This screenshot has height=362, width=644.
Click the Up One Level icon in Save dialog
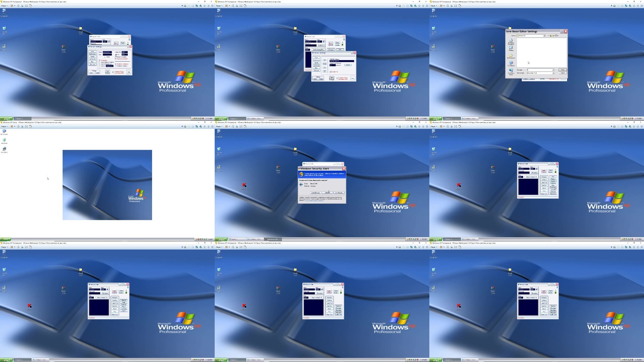[x=551, y=36]
